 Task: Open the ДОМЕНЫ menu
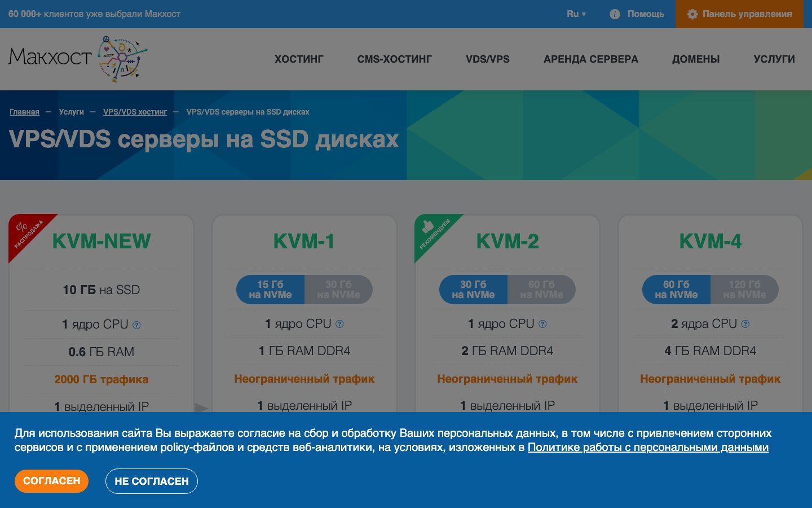point(696,59)
